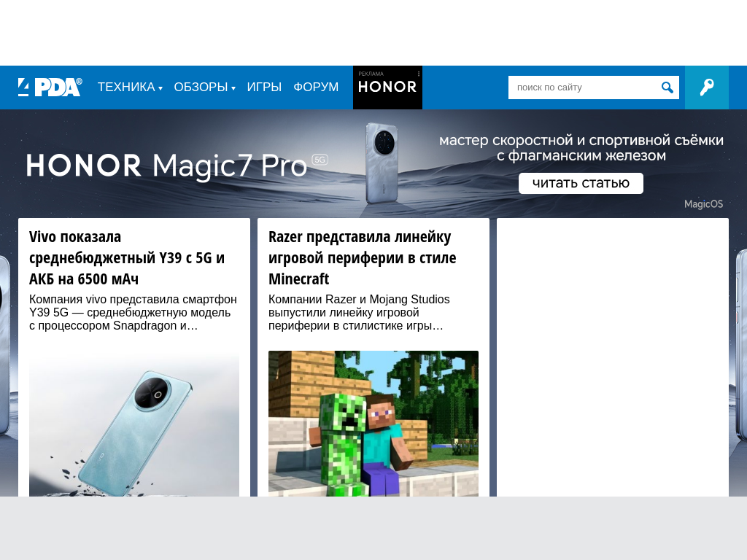Click the 'читать статью' button
Viewport: 747px width, 560px height.
tap(581, 183)
